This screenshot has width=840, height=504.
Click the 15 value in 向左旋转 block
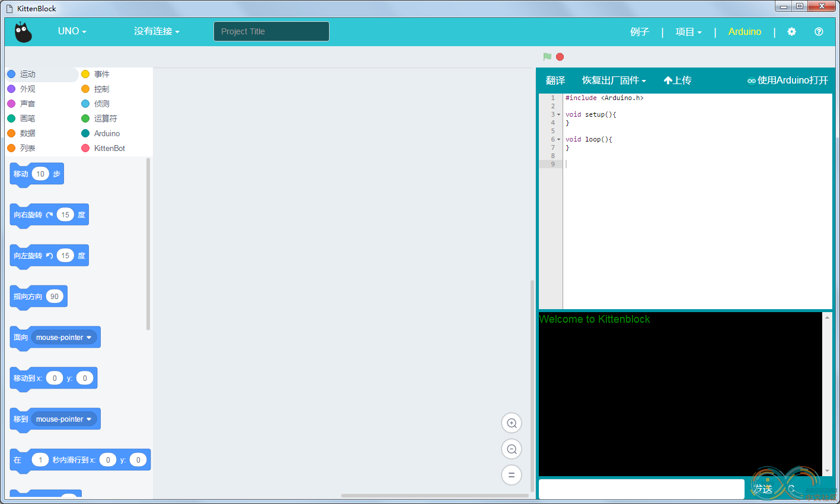tap(65, 256)
